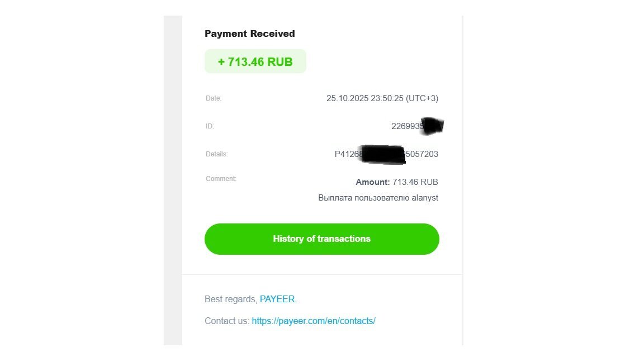Image resolution: width=644 pixels, height=362 pixels.
Task: Click the ID: field label
Action: tap(210, 126)
